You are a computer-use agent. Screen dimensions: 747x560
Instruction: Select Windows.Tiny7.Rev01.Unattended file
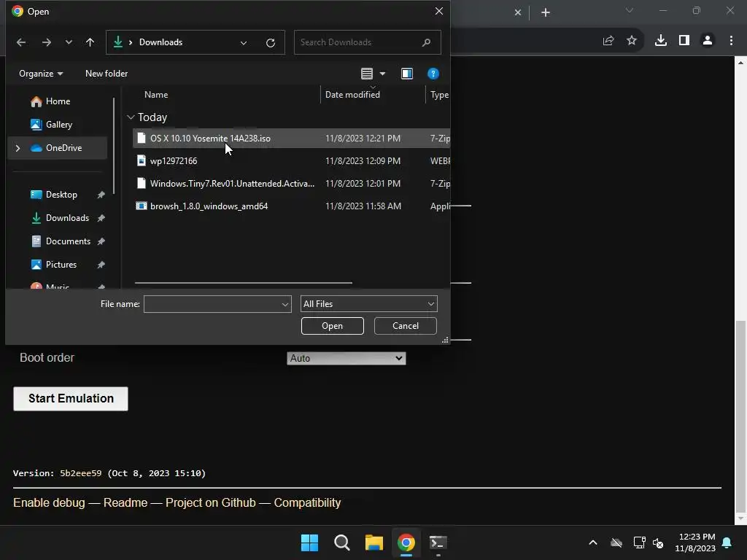[x=291, y=183]
